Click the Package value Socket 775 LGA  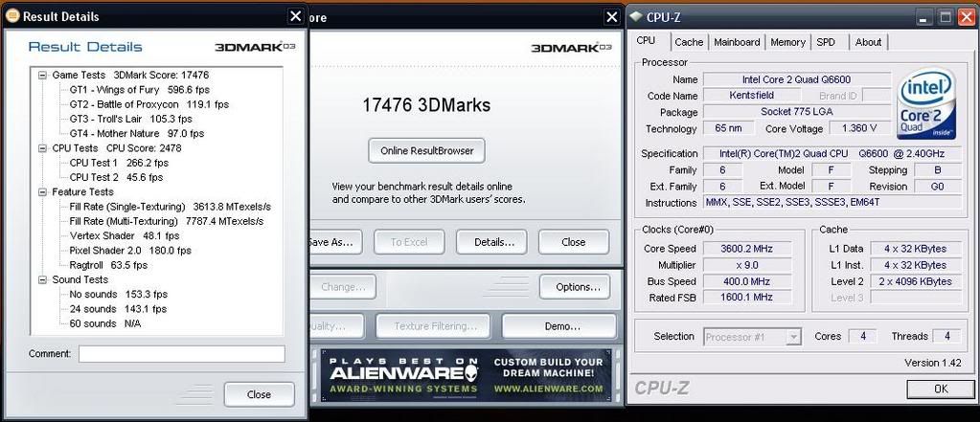[797, 112]
